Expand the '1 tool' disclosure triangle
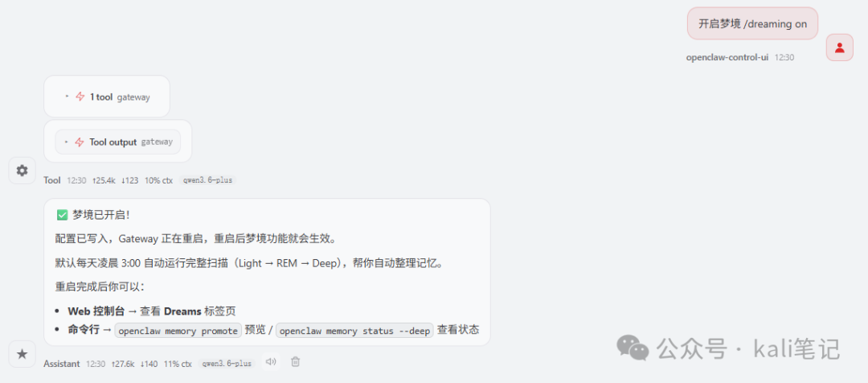Viewport: 868px width, 383px height. tap(67, 97)
